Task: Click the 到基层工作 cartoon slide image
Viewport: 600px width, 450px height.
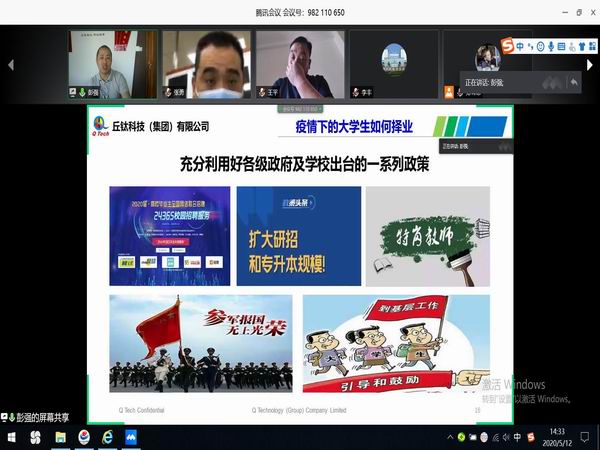Action: tap(396, 344)
